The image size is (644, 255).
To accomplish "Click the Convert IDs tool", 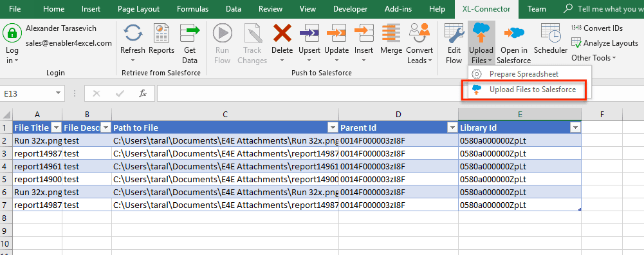I will [597, 28].
